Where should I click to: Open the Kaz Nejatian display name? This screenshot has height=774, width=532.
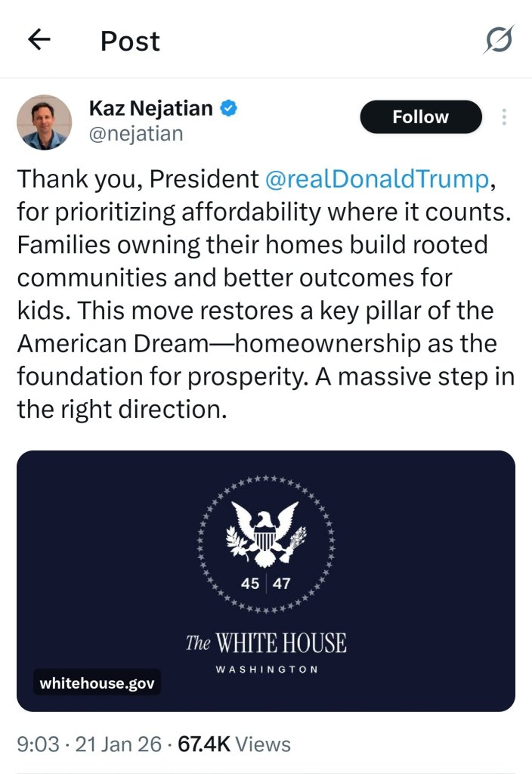coord(151,108)
